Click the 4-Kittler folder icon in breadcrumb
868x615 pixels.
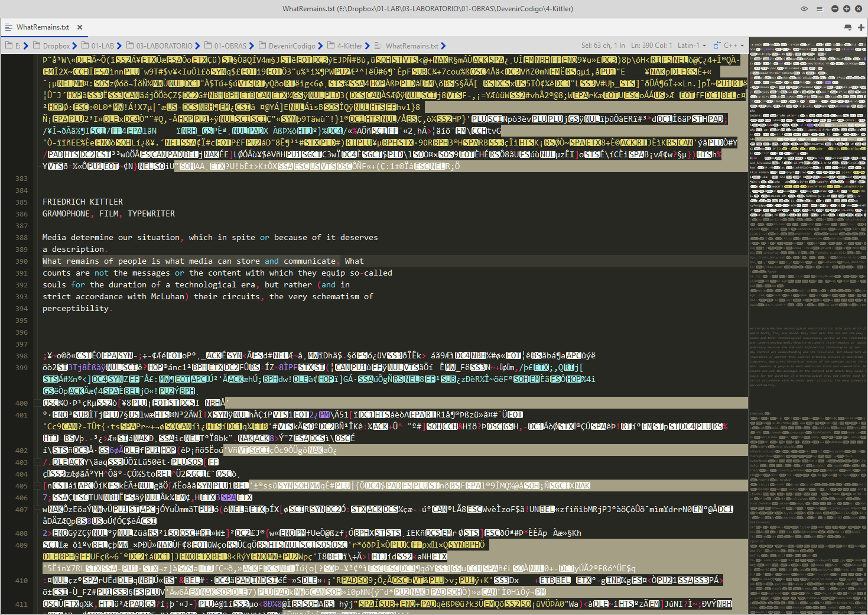[x=331, y=46]
